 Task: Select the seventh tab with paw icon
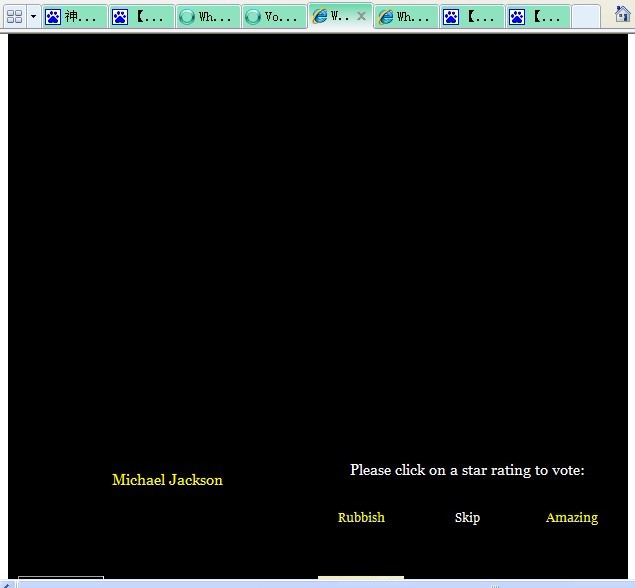[471, 17]
